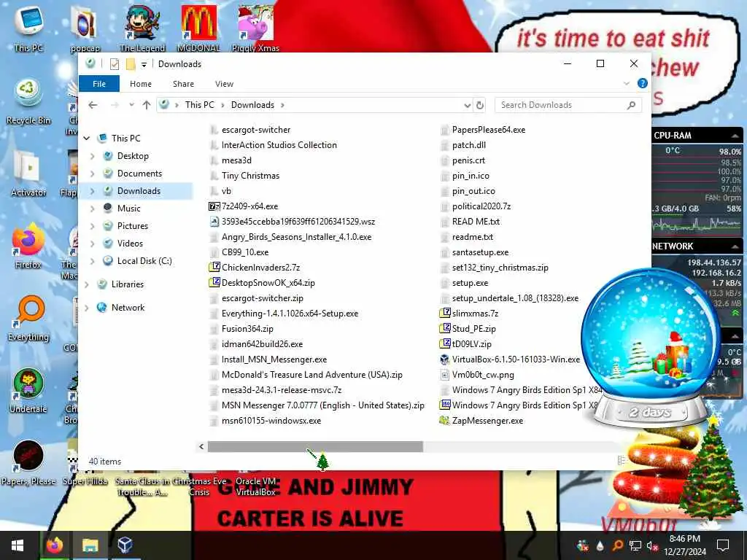Select the Vm0b0t_cw.png file
Image resolution: width=747 pixels, height=560 pixels.
tap(476, 375)
